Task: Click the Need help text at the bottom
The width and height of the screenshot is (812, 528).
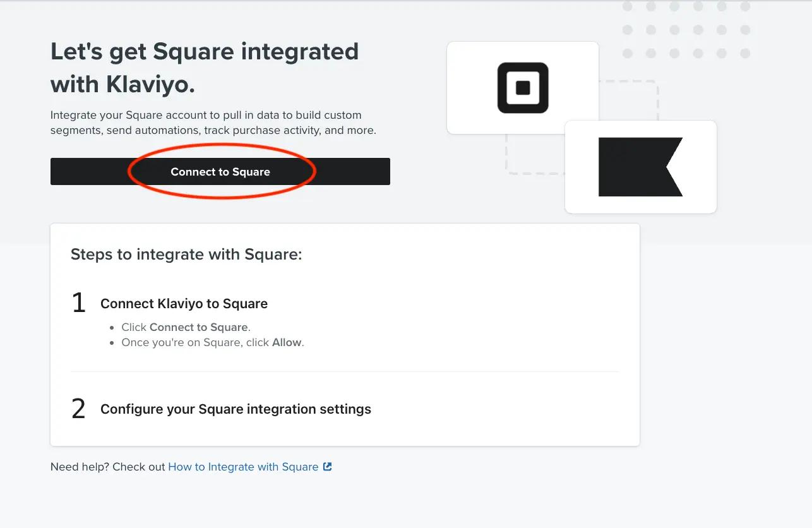Action: 81,467
